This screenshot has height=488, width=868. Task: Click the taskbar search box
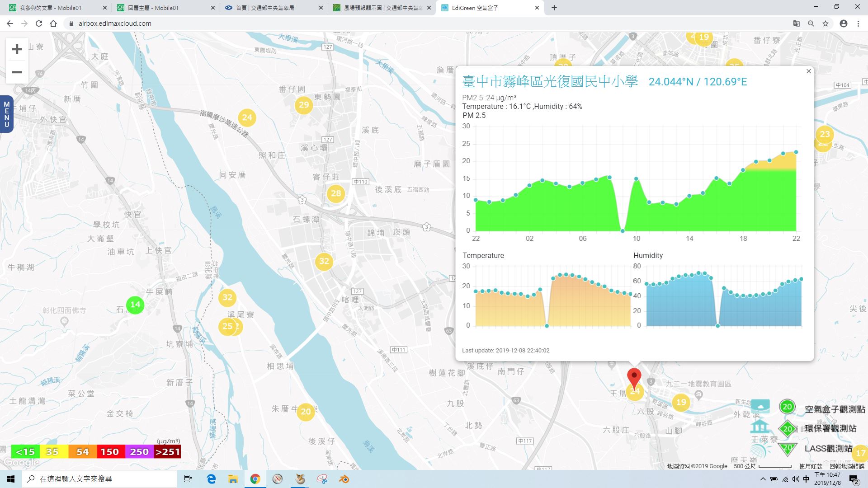[99, 479]
